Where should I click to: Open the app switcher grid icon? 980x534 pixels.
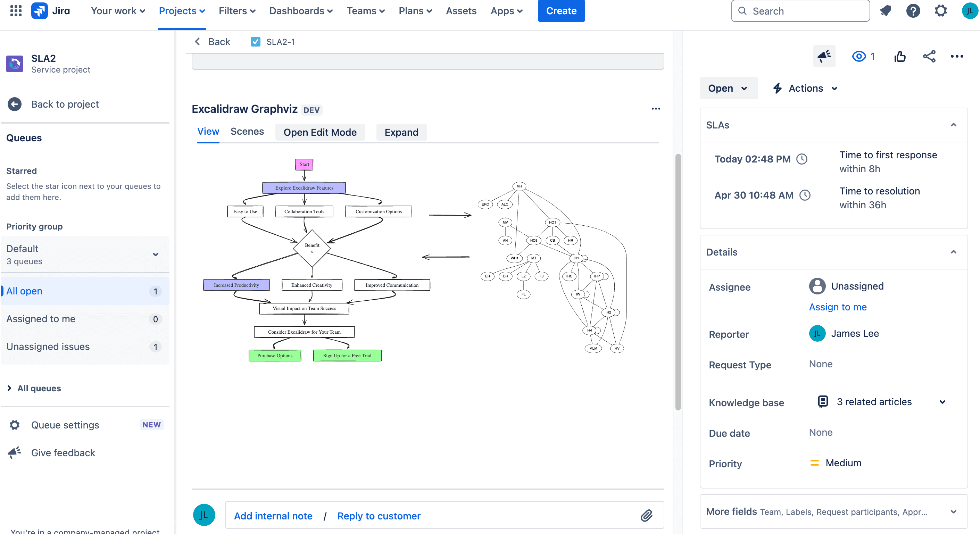coord(16,11)
